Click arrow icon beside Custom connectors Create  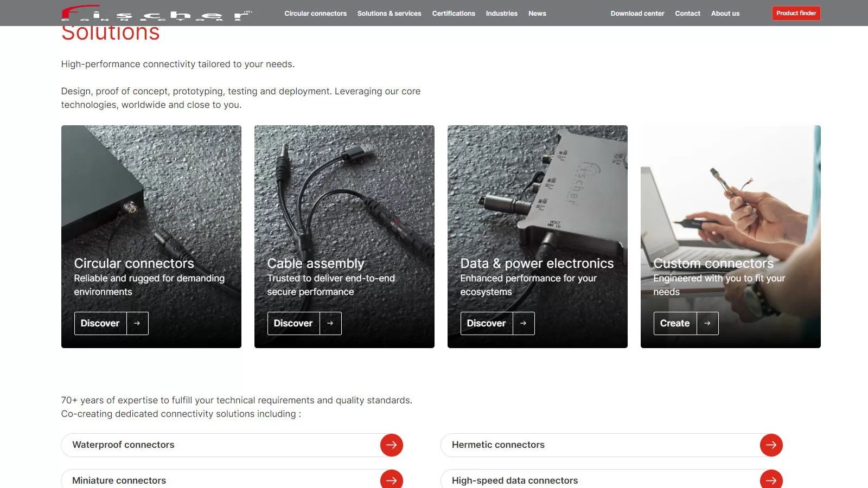pos(707,323)
